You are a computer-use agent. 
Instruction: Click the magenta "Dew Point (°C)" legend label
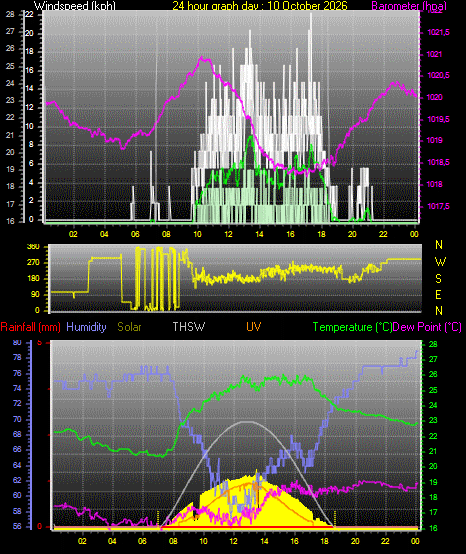(x=427, y=327)
